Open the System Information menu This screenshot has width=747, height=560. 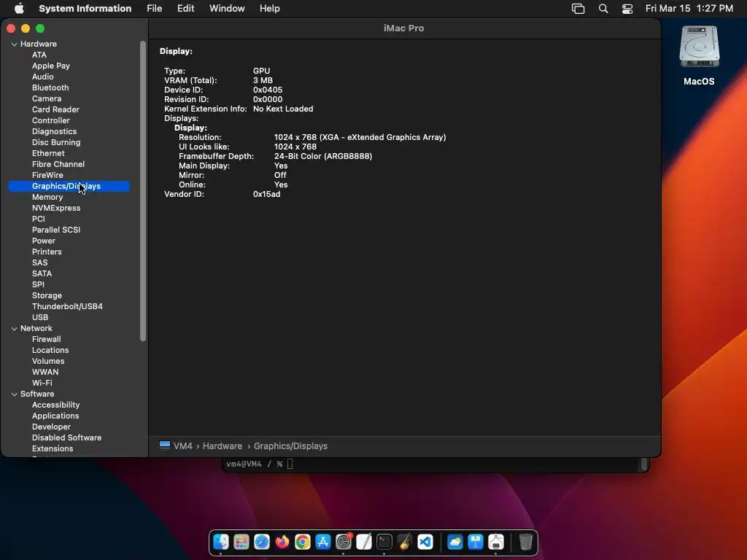coord(85,9)
